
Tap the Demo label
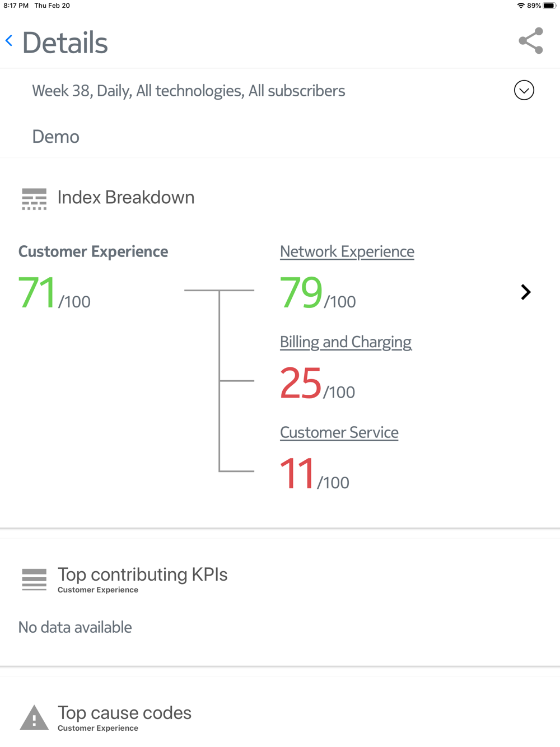tap(56, 137)
